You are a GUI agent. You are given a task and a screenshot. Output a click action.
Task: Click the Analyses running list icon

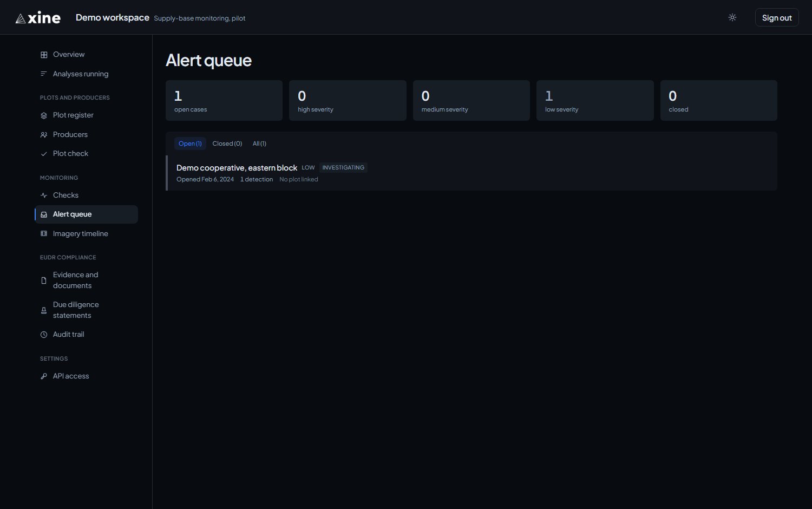(x=44, y=74)
